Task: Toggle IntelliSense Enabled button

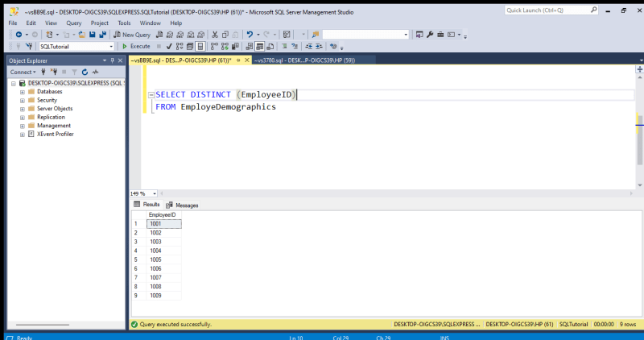Action: (200, 47)
